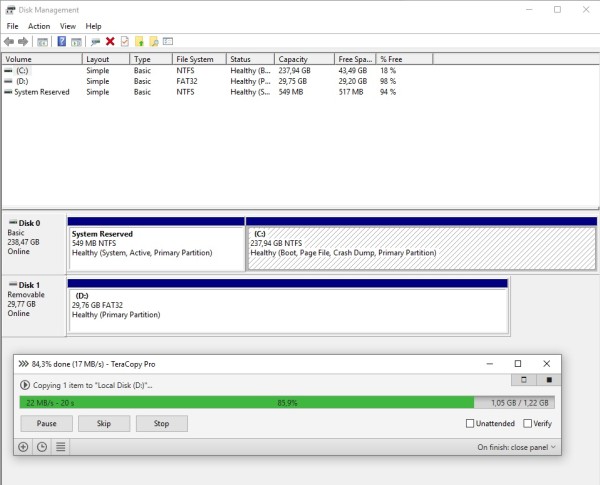The width and height of the screenshot is (600, 485).
Task: Click the Skip button in TeraCopy
Action: (x=104, y=423)
